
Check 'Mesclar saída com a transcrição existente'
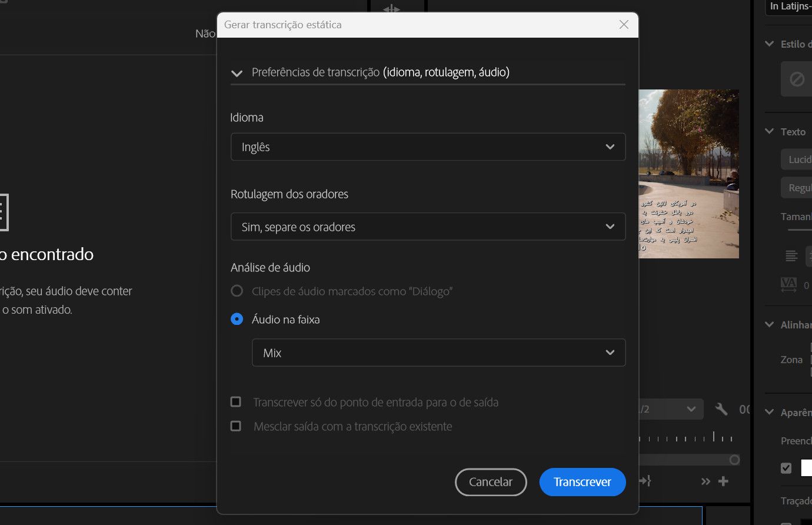236,426
